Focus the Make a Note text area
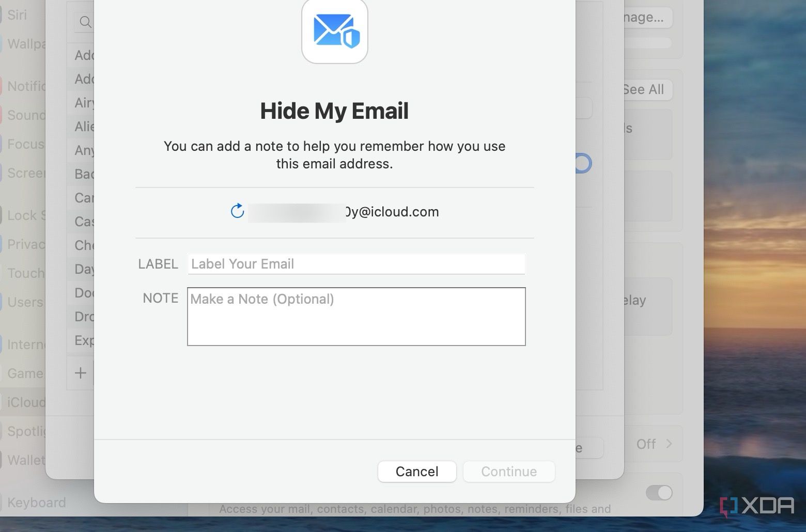The height and width of the screenshot is (532, 806). pyautogui.click(x=356, y=317)
